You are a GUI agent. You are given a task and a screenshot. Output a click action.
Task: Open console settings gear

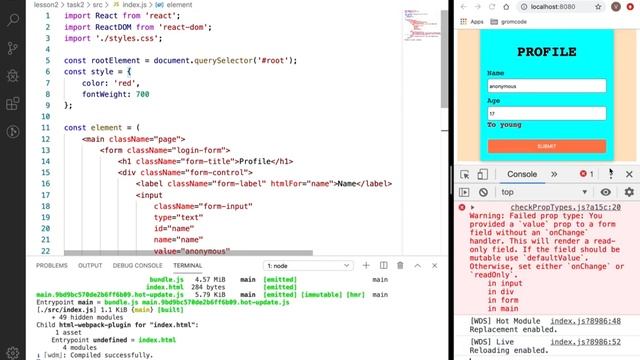click(x=629, y=192)
